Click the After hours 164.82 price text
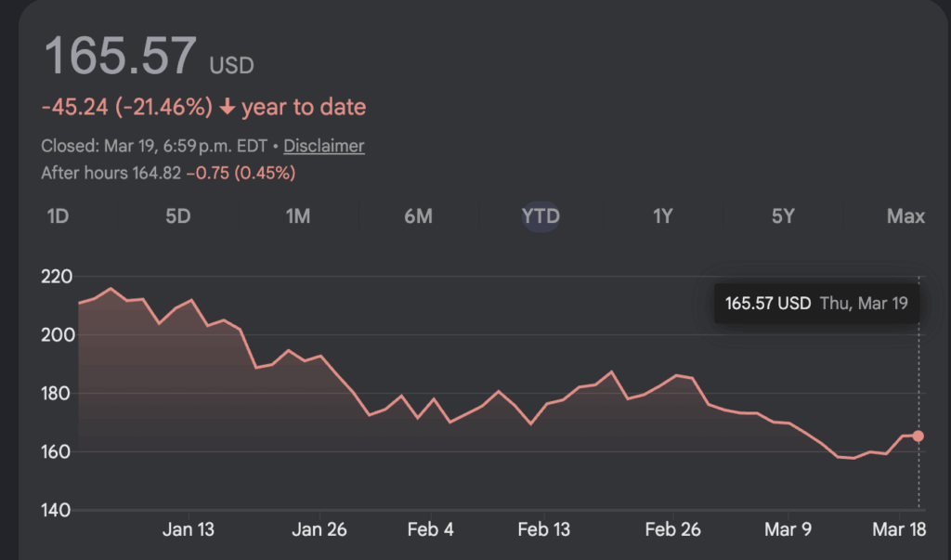 point(111,173)
